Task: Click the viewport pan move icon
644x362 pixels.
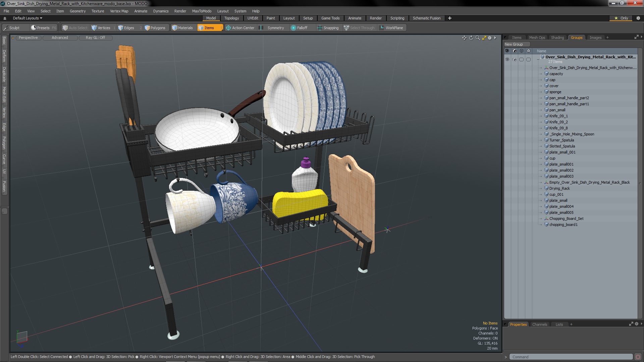Action: (x=464, y=38)
